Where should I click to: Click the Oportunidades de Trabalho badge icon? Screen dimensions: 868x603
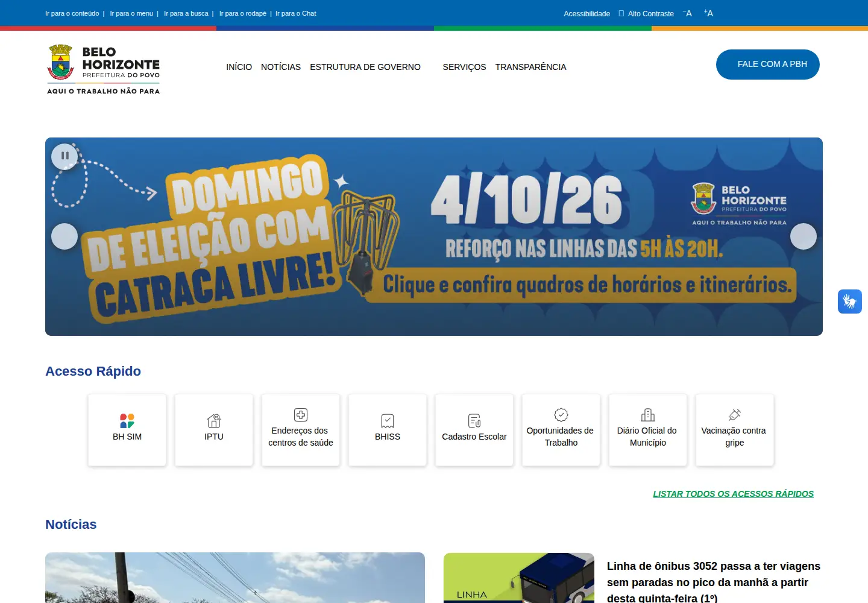(x=561, y=415)
